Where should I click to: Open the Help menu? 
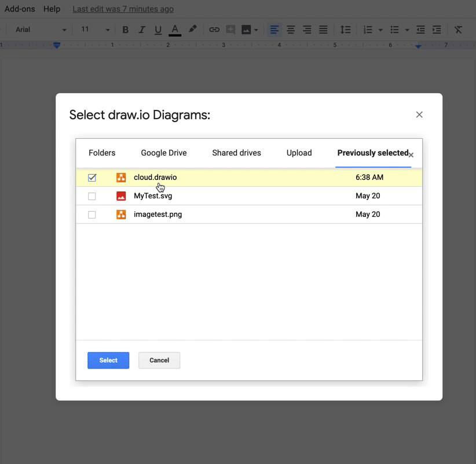(52, 9)
